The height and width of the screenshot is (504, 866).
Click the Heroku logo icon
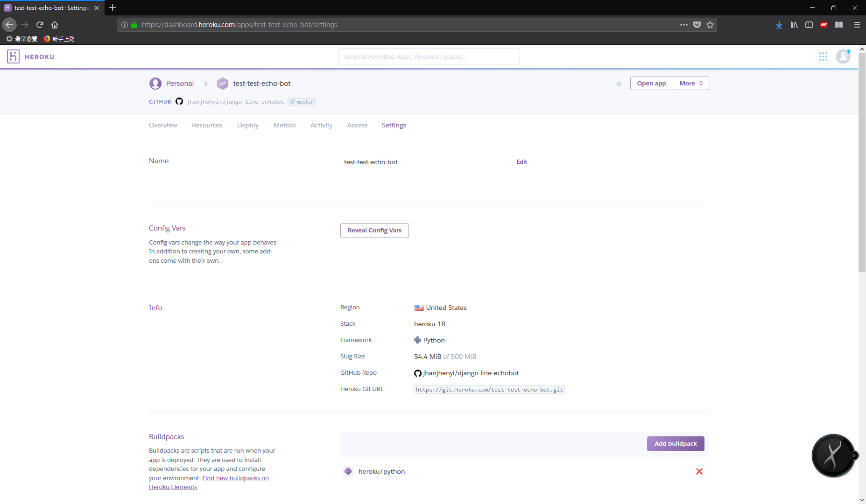tap(13, 56)
